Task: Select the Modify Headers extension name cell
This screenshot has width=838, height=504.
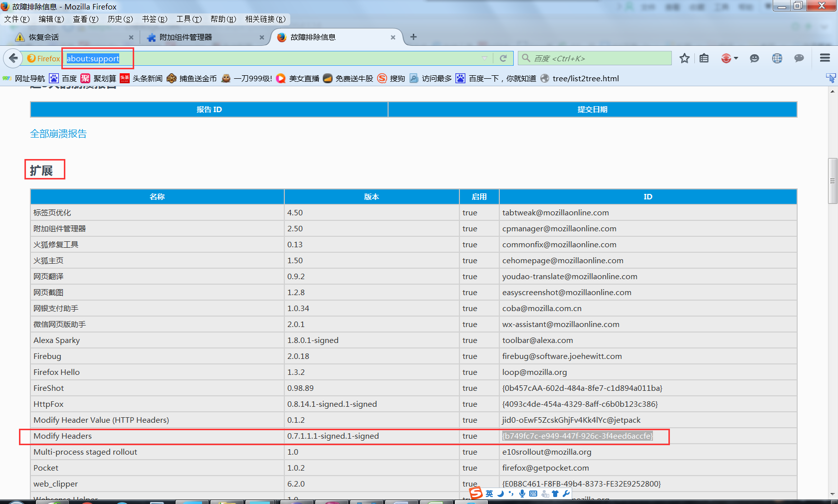Action: tap(157, 436)
